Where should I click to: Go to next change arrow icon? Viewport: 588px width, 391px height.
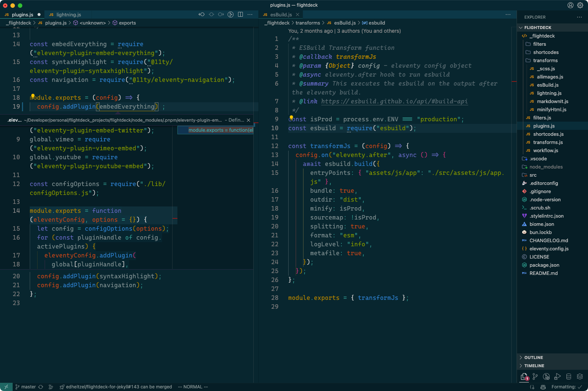pyautogui.click(x=221, y=15)
